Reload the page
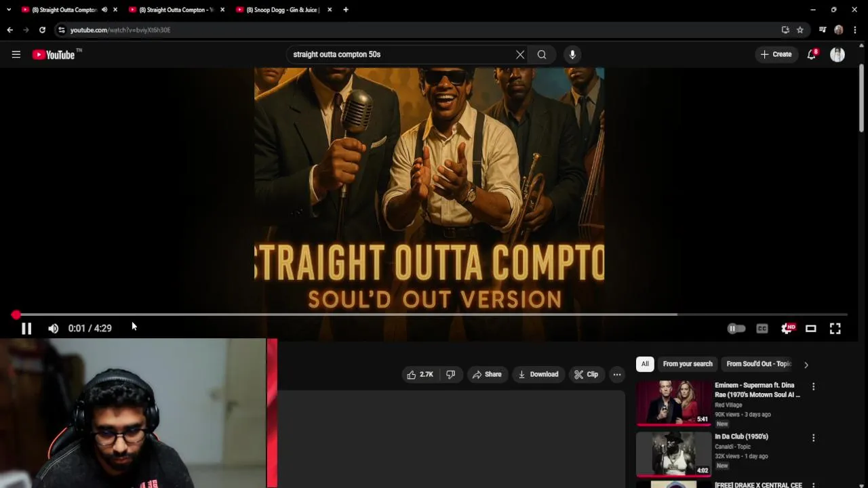This screenshot has height=488, width=868. pyautogui.click(x=42, y=30)
